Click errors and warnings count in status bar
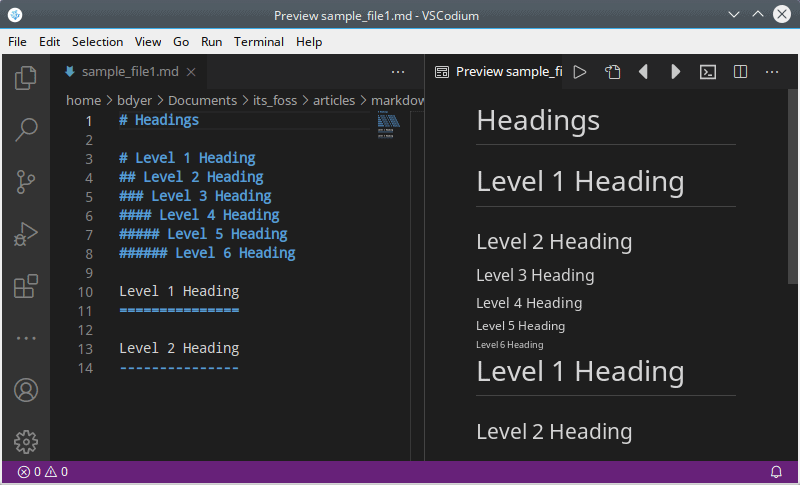This screenshot has width=800, height=485. point(43,472)
